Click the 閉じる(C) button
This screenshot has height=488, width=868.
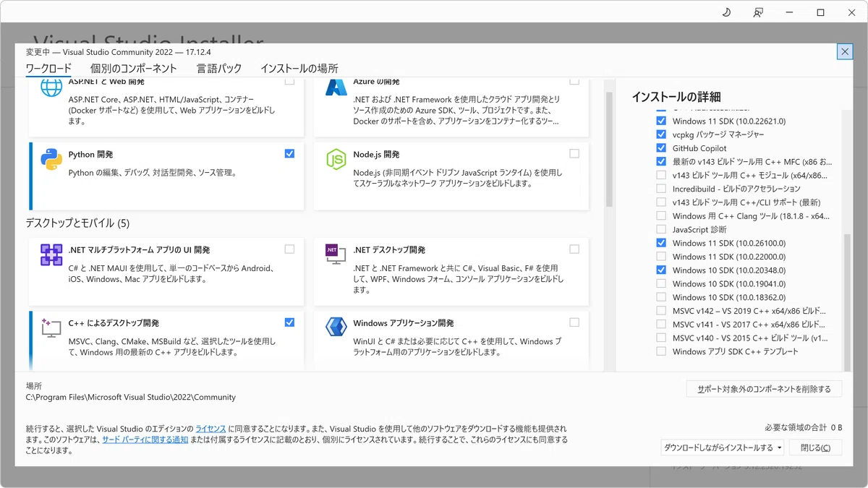click(x=815, y=448)
